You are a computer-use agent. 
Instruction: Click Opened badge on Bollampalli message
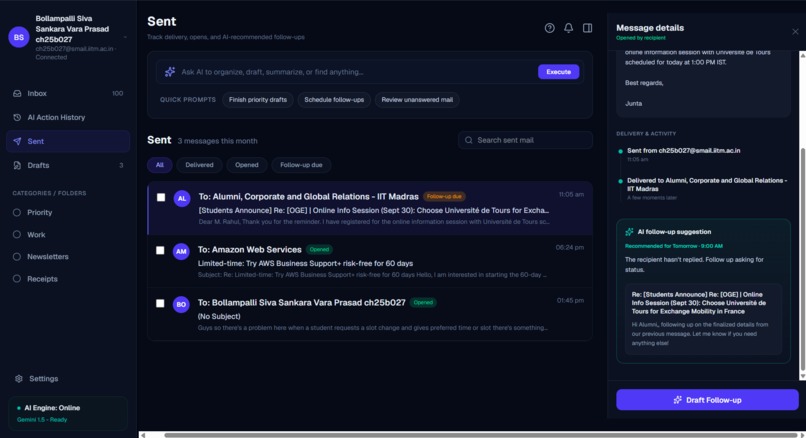423,302
